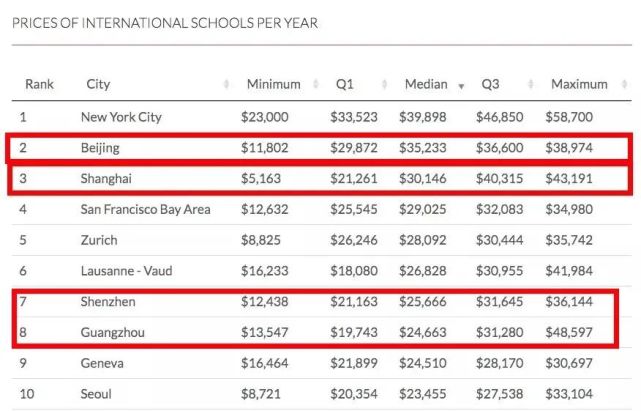
Task: Select the New York City row
Action: coord(322,117)
